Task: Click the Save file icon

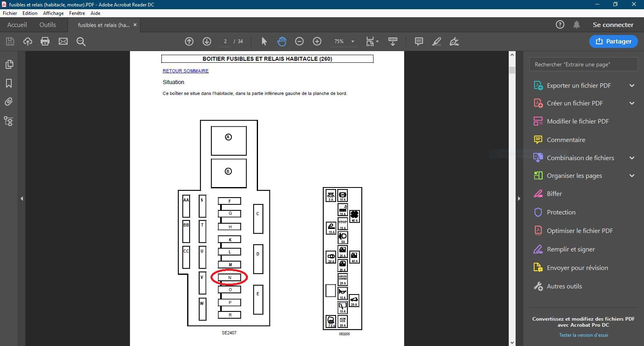Action: click(10, 41)
